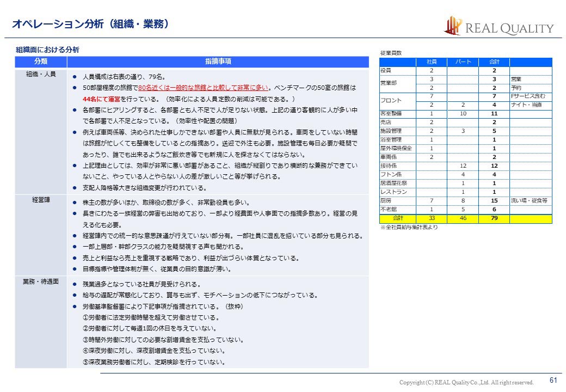Click the パート header in employee table

pos(463,62)
